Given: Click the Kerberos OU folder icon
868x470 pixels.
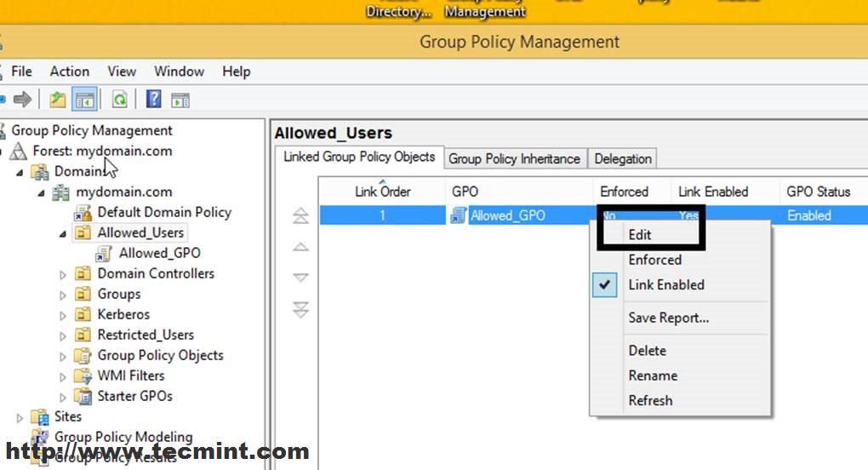Looking at the screenshot, I should 83,314.
